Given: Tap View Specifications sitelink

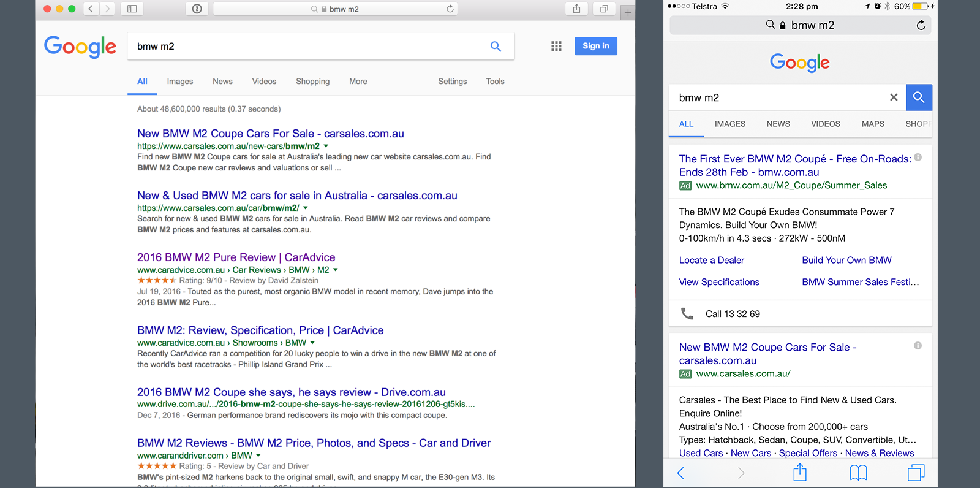Looking at the screenshot, I should pos(719,282).
